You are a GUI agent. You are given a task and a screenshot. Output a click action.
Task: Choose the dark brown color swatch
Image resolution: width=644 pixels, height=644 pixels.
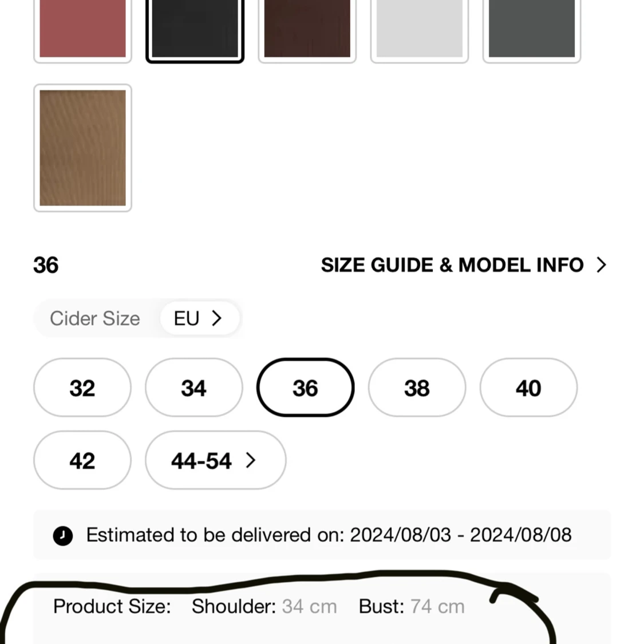pos(307,29)
